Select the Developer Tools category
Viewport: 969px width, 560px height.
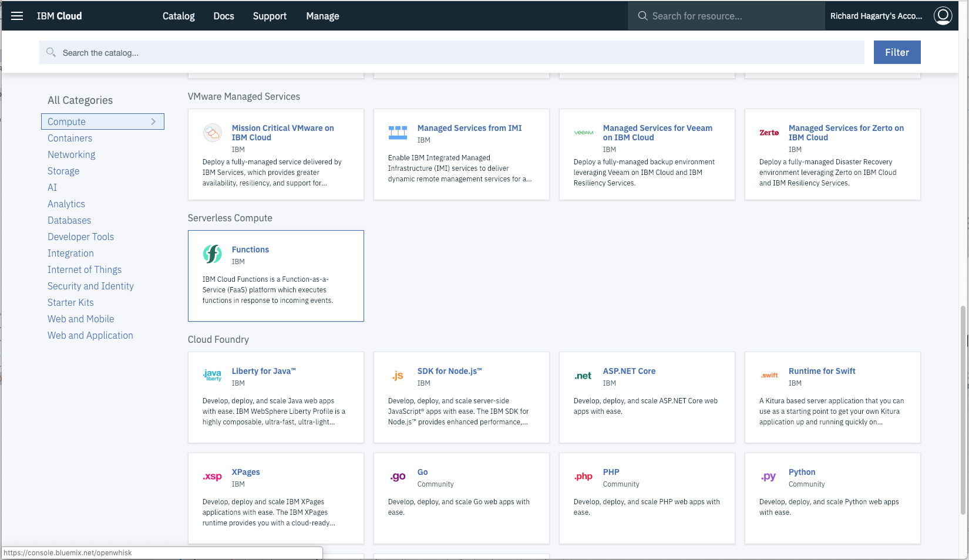(80, 237)
